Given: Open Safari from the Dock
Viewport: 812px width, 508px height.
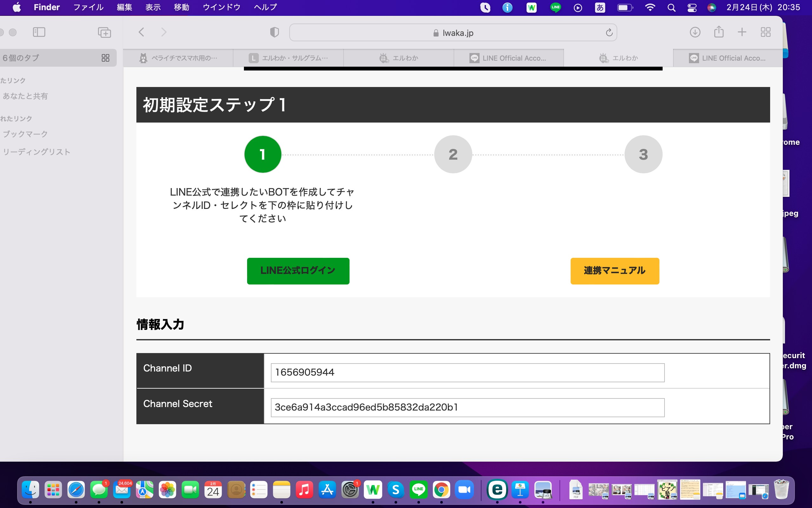Looking at the screenshot, I should pyautogui.click(x=76, y=490).
